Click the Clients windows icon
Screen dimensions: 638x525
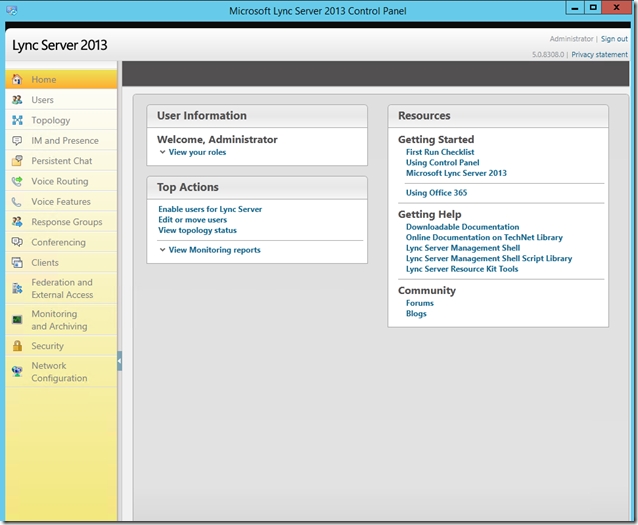click(x=17, y=262)
